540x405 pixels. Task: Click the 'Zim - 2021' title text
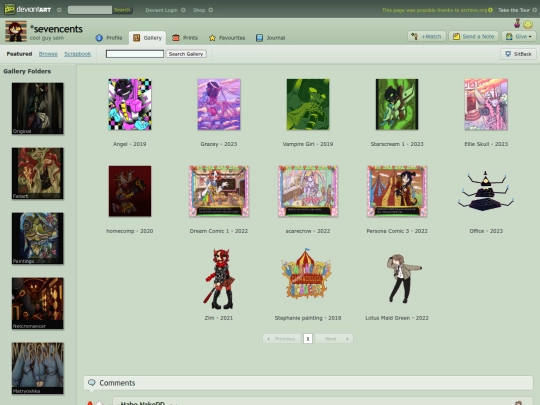pyautogui.click(x=219, y=318)
